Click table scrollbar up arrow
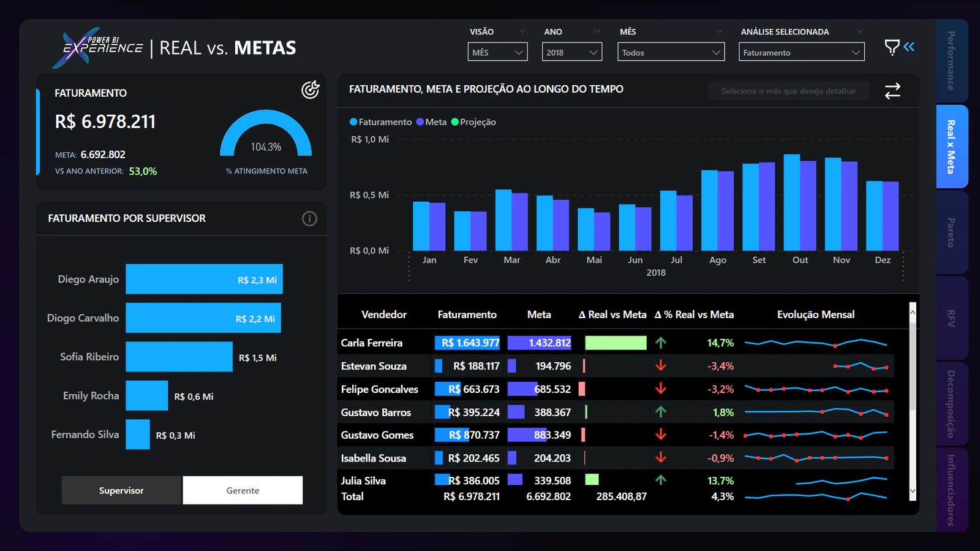Screen dimensions: 980x551 pos(913,312)
